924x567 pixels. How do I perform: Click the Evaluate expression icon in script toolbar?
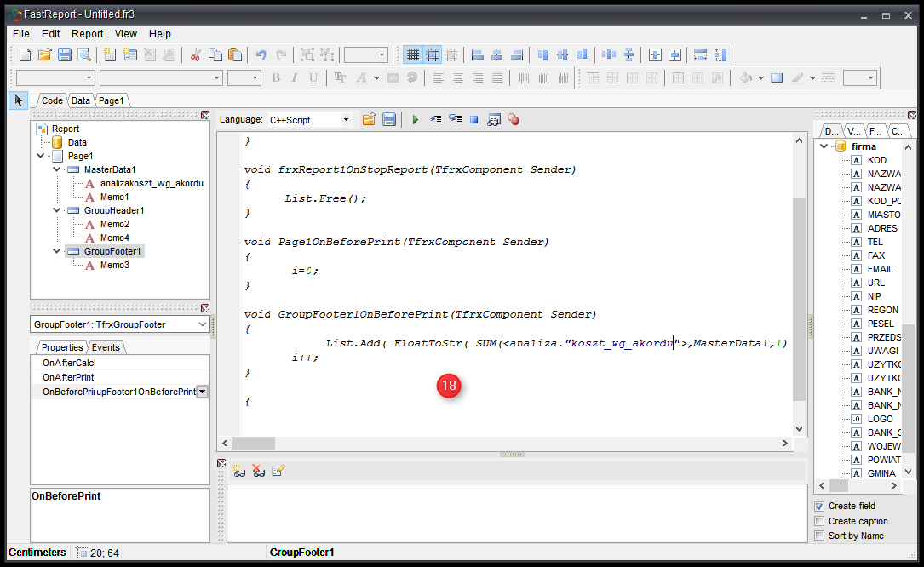pyautogui.click(x=494, y=120)
